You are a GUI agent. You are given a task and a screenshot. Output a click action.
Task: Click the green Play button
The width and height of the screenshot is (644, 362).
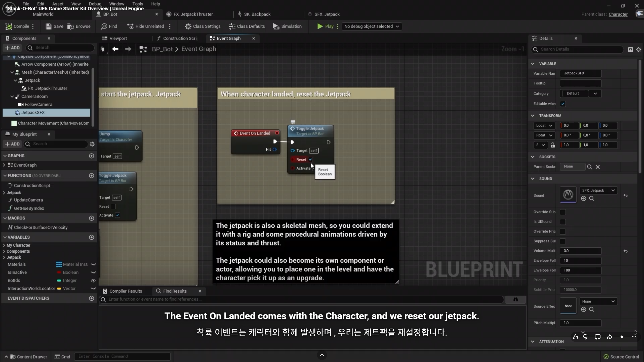tap(326, 26)
